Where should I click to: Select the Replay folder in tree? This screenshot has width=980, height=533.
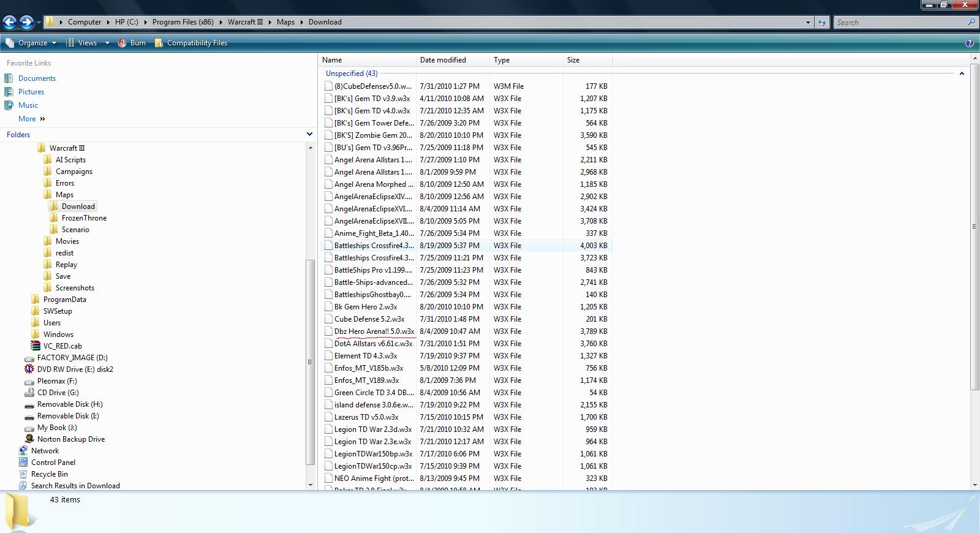[x=66, y=265]
